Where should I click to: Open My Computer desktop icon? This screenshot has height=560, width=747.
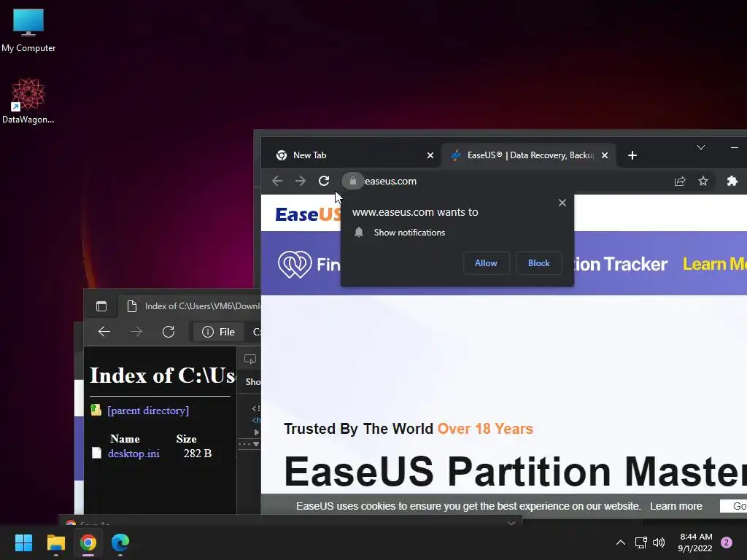coord(28,30)
